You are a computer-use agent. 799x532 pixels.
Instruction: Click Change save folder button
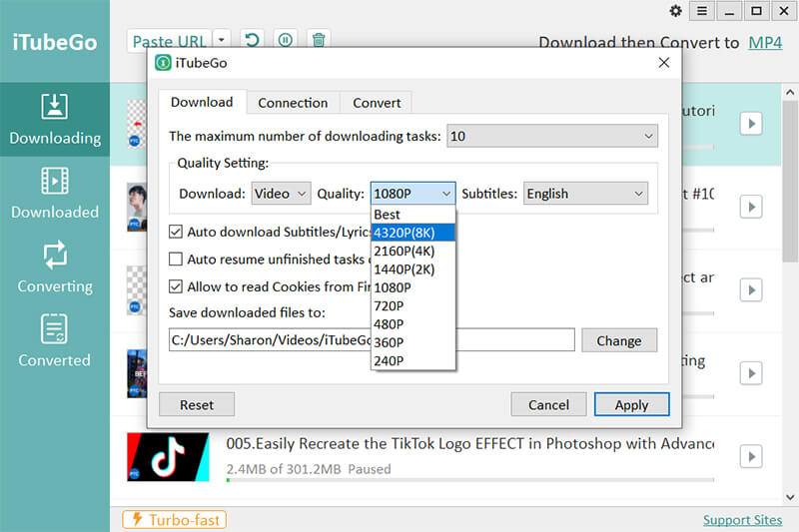coord(619,340)
